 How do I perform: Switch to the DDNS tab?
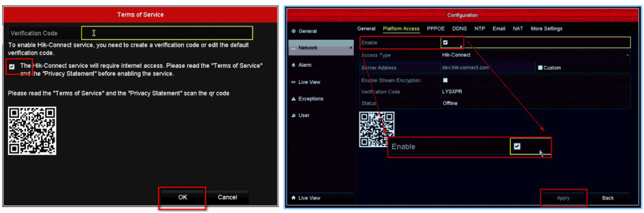(x=460, y=29)
